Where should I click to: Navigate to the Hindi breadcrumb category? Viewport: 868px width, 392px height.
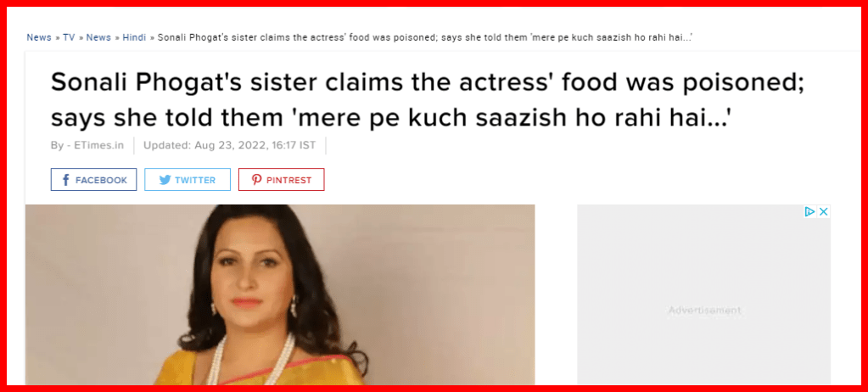click(x=135, y=37)
